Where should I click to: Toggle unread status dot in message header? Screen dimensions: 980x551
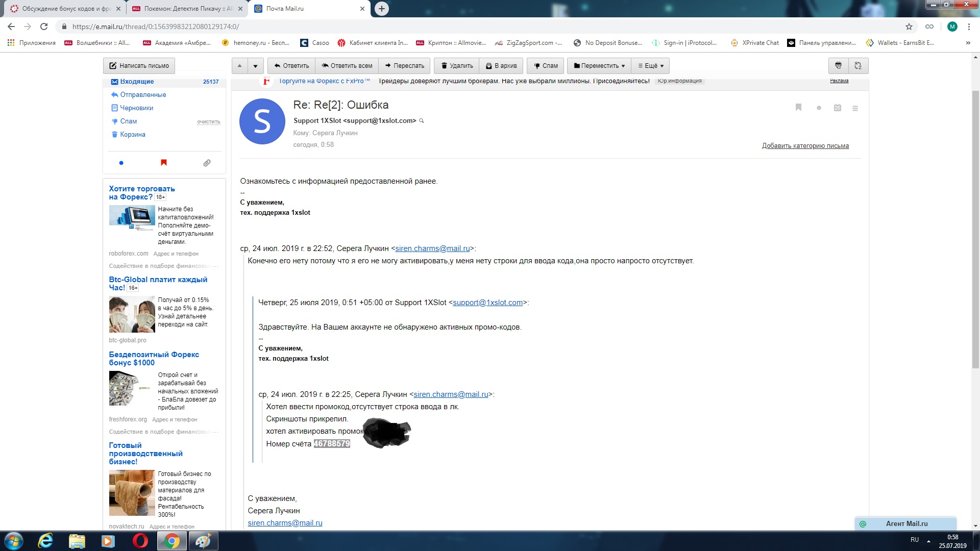tap(819, 108)
